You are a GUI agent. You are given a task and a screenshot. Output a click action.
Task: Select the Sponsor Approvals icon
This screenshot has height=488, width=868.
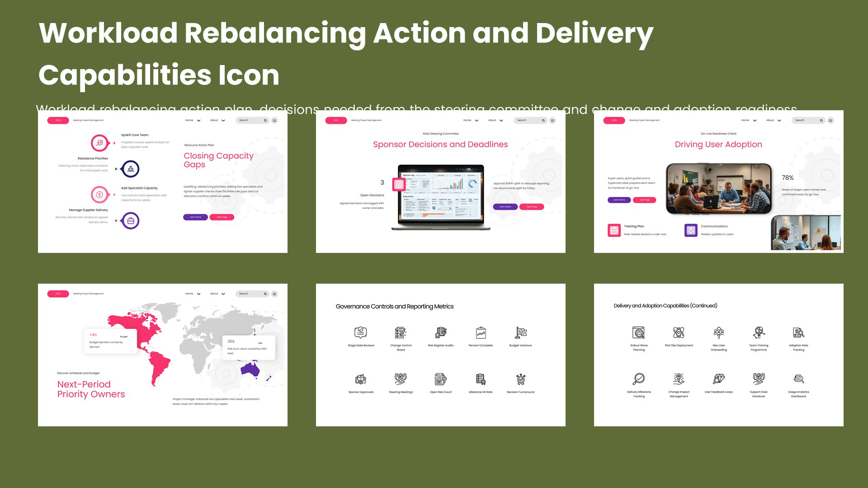point(361,379)
